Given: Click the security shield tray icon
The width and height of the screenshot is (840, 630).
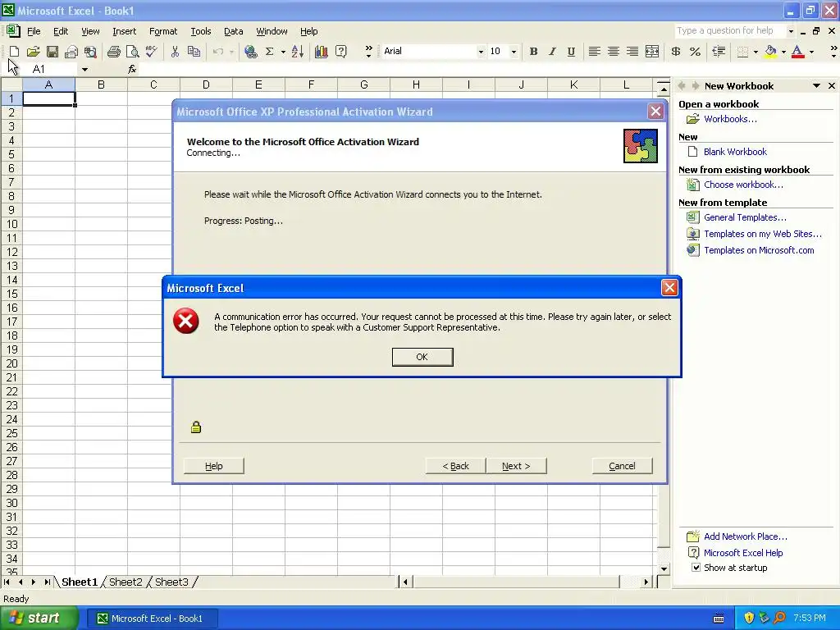Looking at the screenshot, I should pos(749,618).
